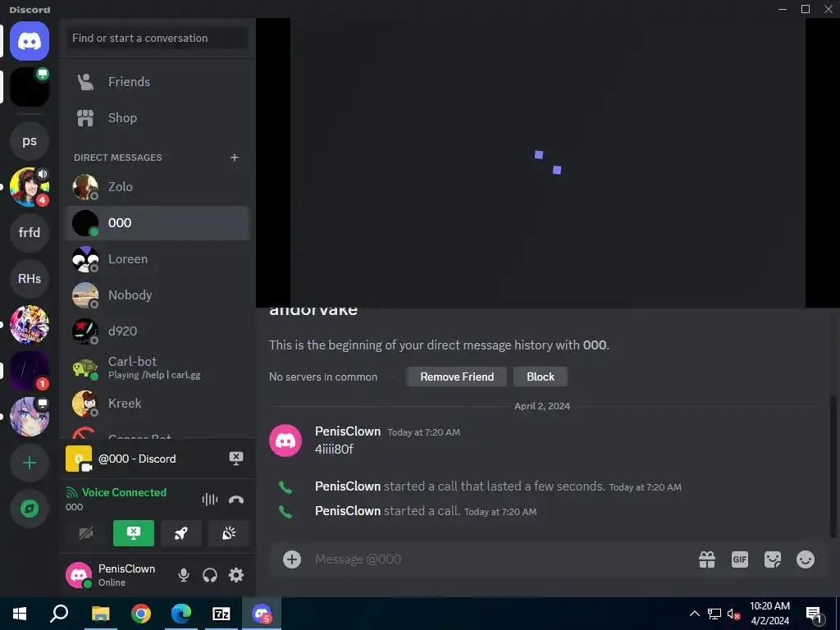This screenshot has width=840, height=630.
Task: Open File Explorer from the taskbar
Action: pos(100,614)
